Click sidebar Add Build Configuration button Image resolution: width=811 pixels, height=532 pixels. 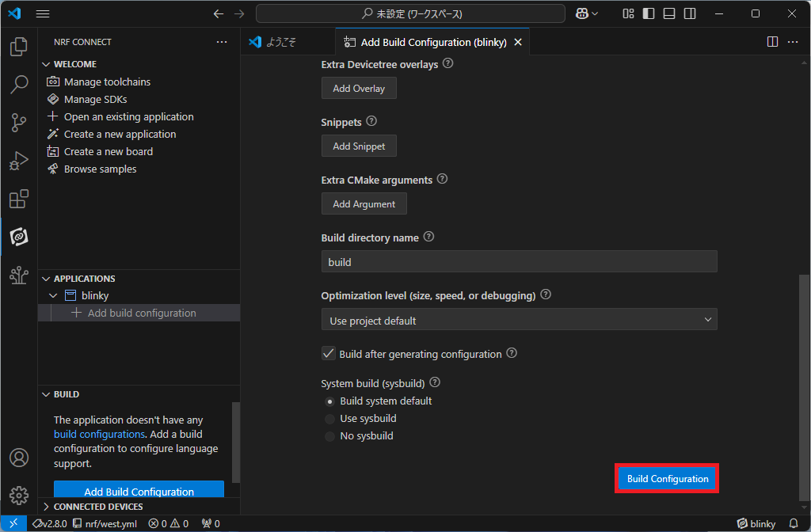pyautogui.click(x=139, y=489)
